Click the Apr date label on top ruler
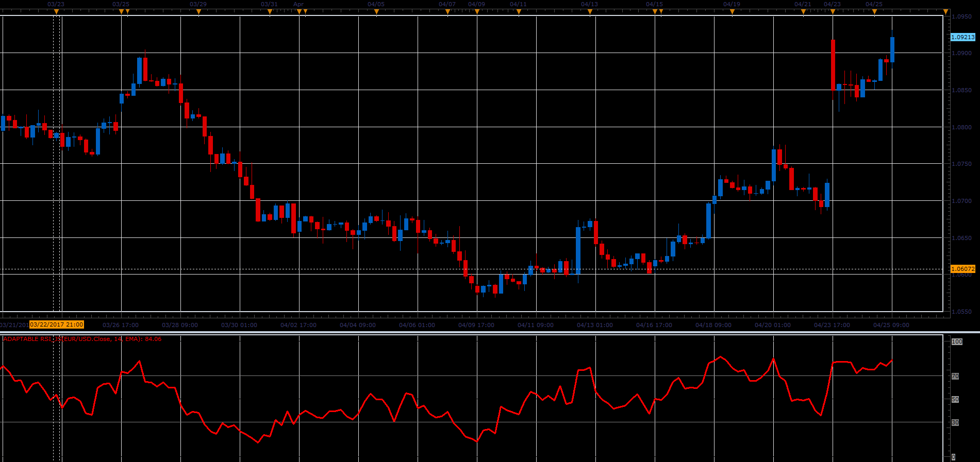This screenshot has height=462, width=980. tap(298, 4)
